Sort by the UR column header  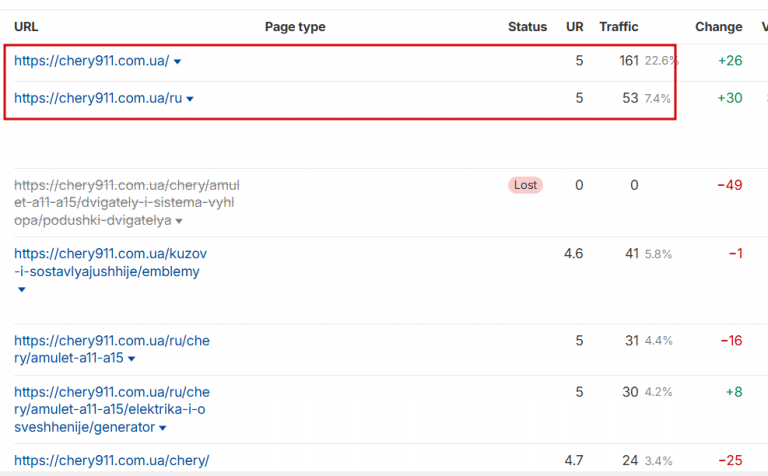[x=574, y=27]
